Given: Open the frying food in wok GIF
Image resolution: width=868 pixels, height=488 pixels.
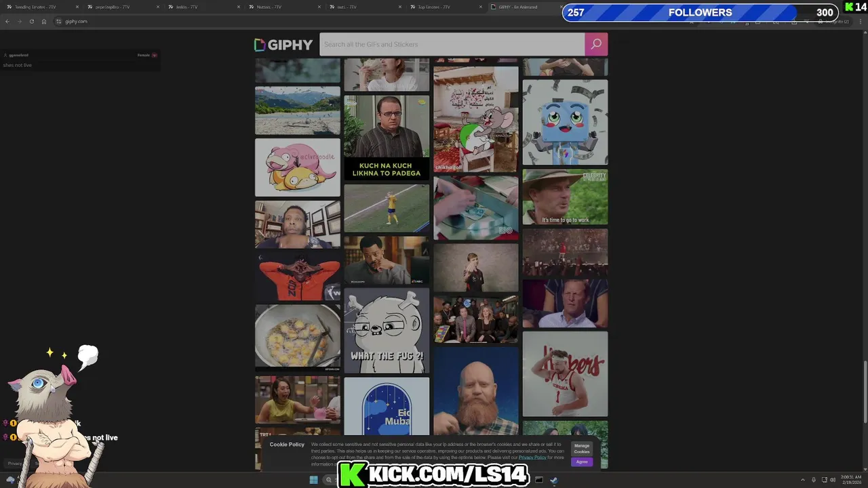Looking at the screenshot, I should pos(298,338).
